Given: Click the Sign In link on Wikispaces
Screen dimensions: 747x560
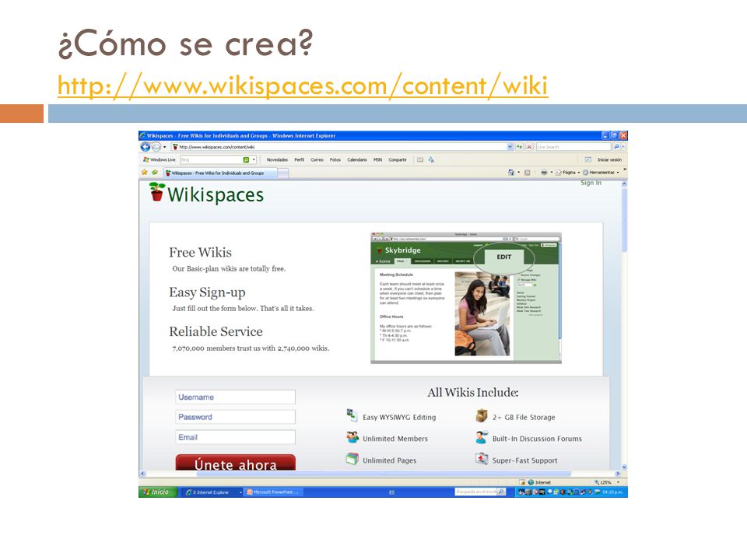Looking at the screenshot, I should tap(591, 183).
